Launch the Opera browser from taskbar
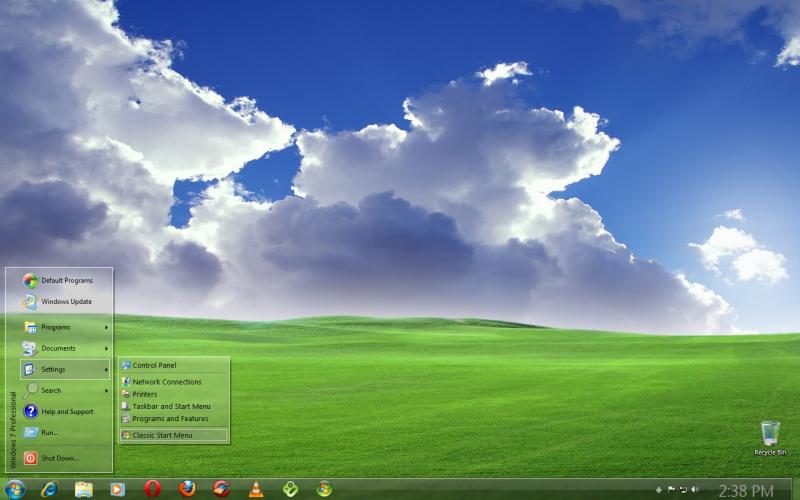 click(153, 489)
